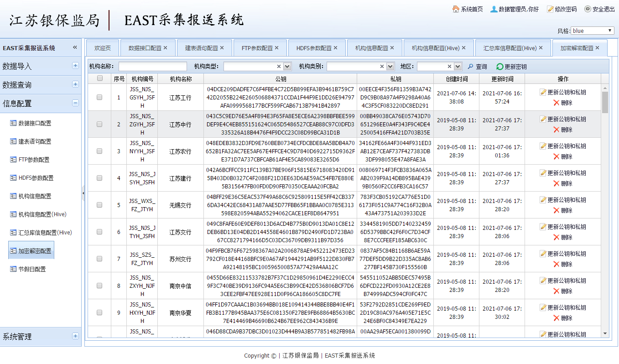Click the scrollbar up arrow of the table
The height and width of the screenshot is (364, 619).
605,88
